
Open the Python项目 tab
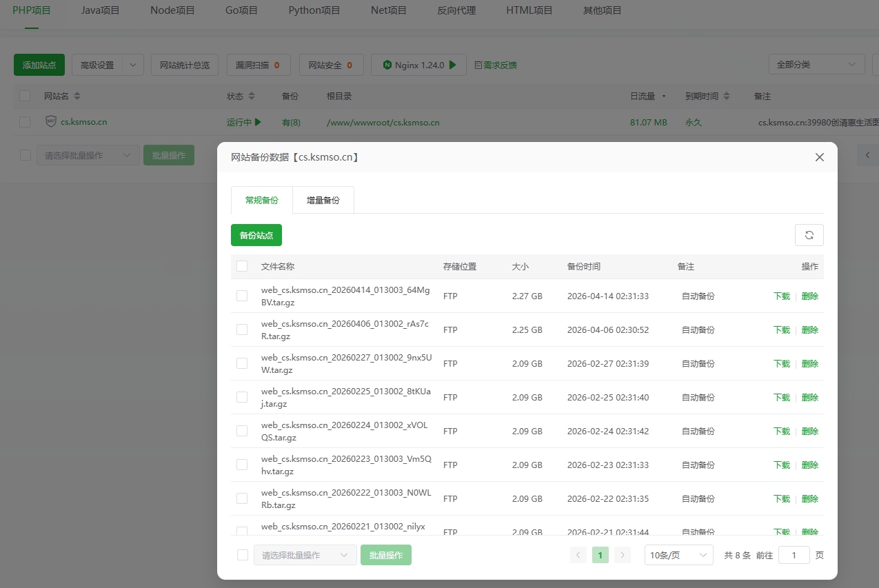pos(314,10)
